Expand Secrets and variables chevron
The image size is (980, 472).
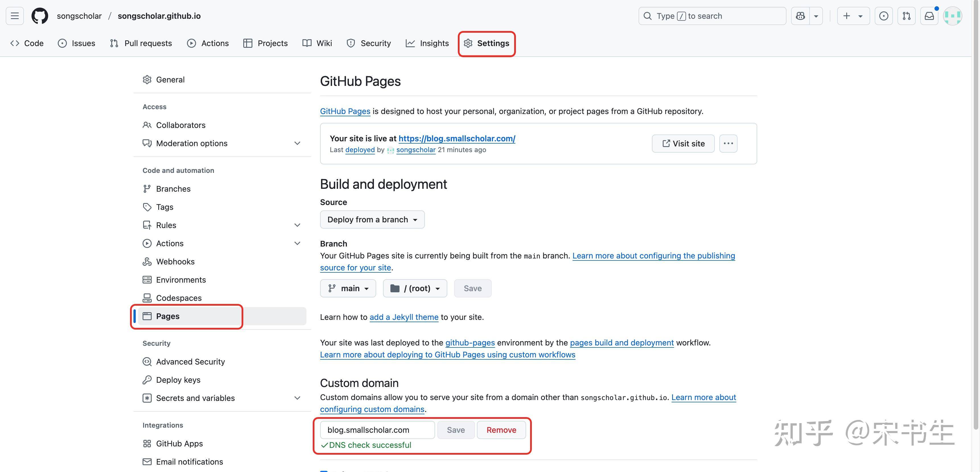coord(298,398)
